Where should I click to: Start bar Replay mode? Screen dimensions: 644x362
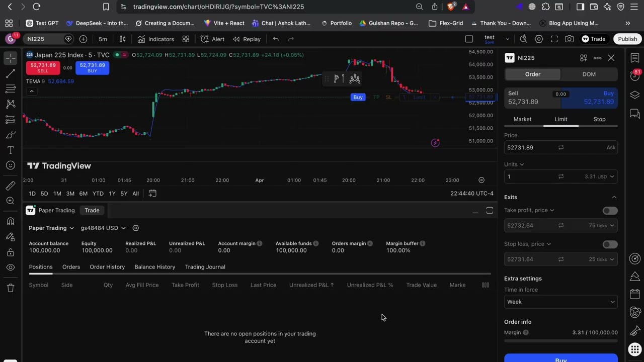(247, 39)
